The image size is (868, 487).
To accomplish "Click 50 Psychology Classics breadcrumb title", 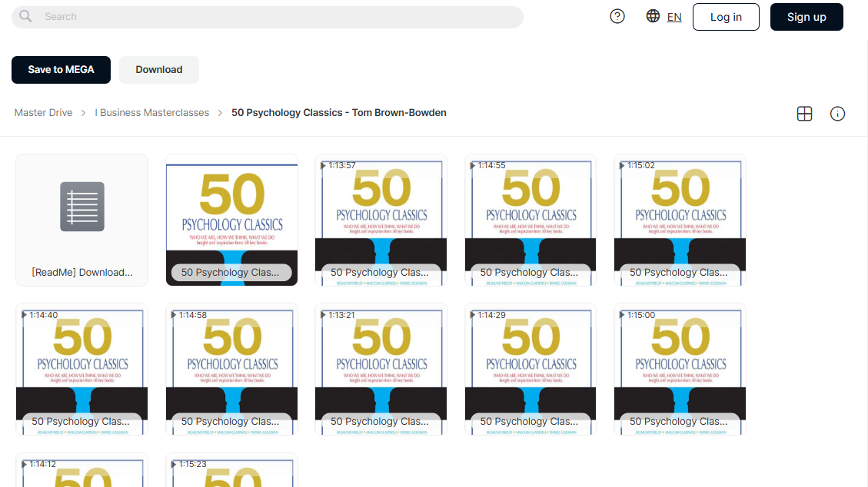I will point(339,113).
